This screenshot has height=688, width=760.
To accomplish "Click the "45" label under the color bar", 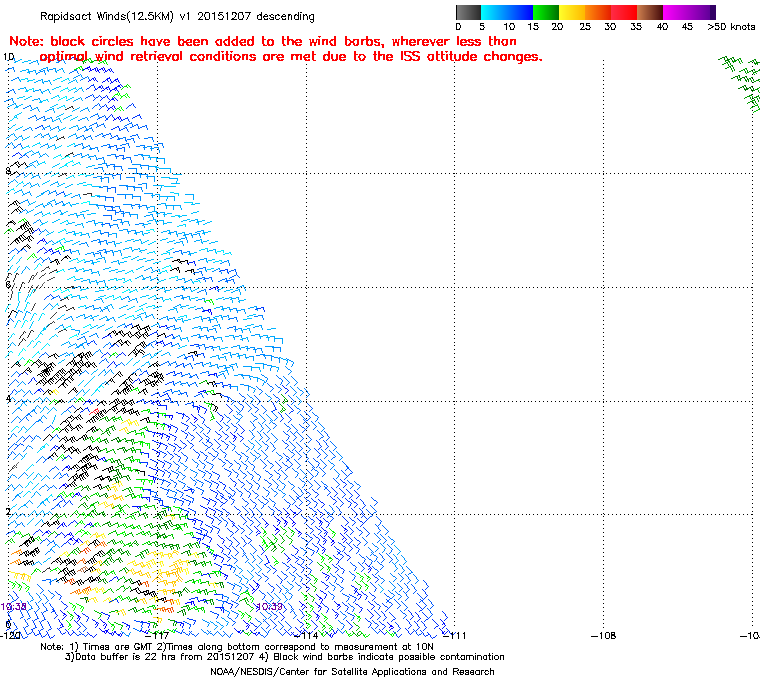I will [x=687, y=27].
